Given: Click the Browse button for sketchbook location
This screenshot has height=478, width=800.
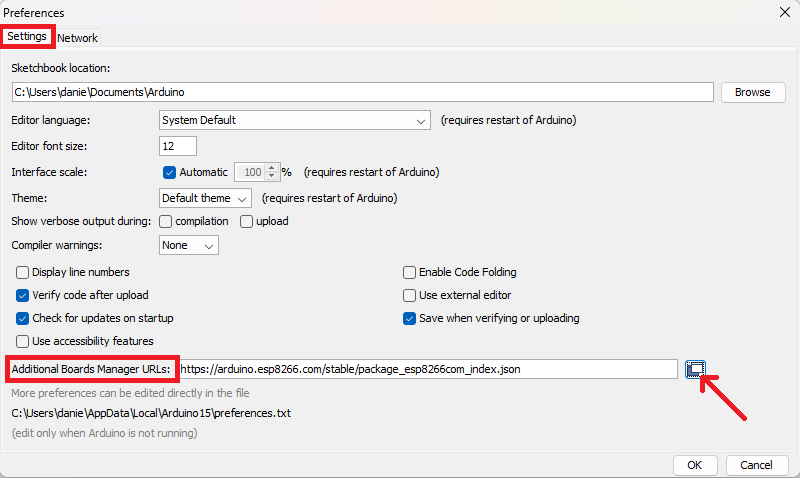Looking at the screenshot, I should 753,92.
